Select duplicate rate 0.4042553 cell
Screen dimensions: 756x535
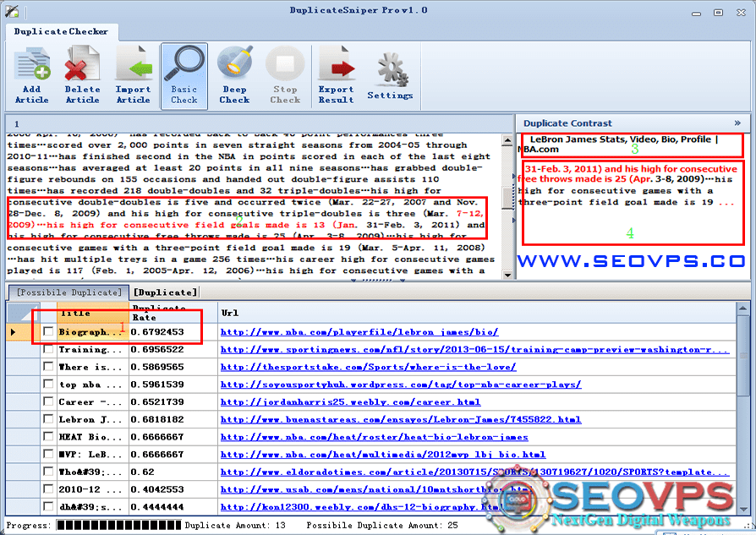(173, 489)
